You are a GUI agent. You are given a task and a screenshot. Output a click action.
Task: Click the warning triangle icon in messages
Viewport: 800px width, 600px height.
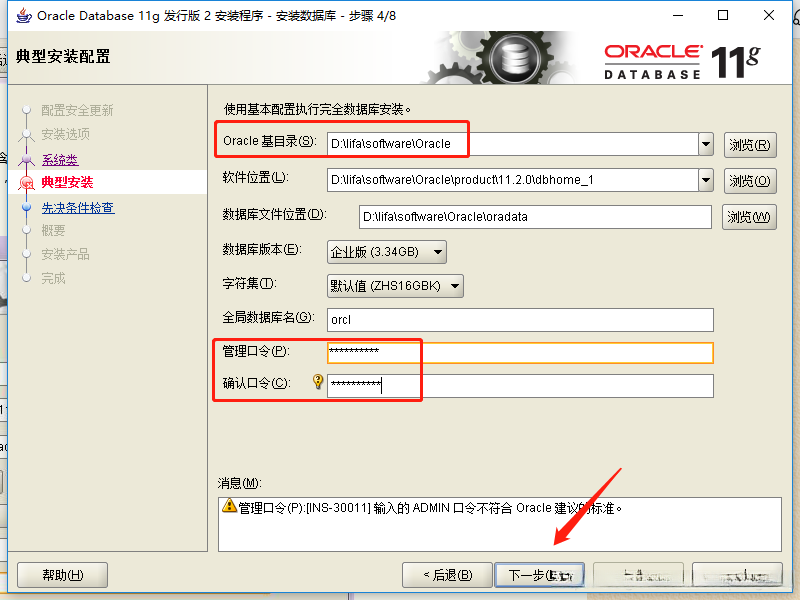(x=230, y=506)
